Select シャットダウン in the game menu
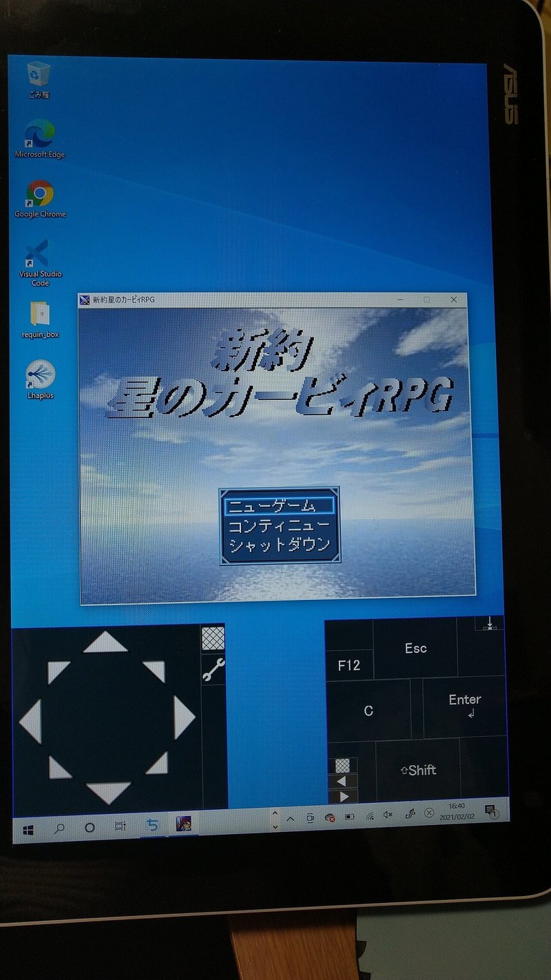Image resolution: width=551 pixels, height=980 pixels. click(x=279, y=545)
